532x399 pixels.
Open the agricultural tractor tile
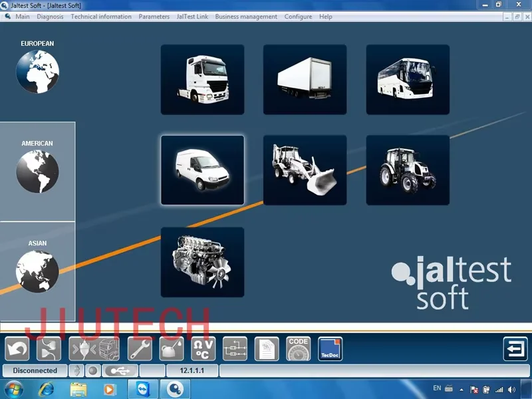coord(408,170)
